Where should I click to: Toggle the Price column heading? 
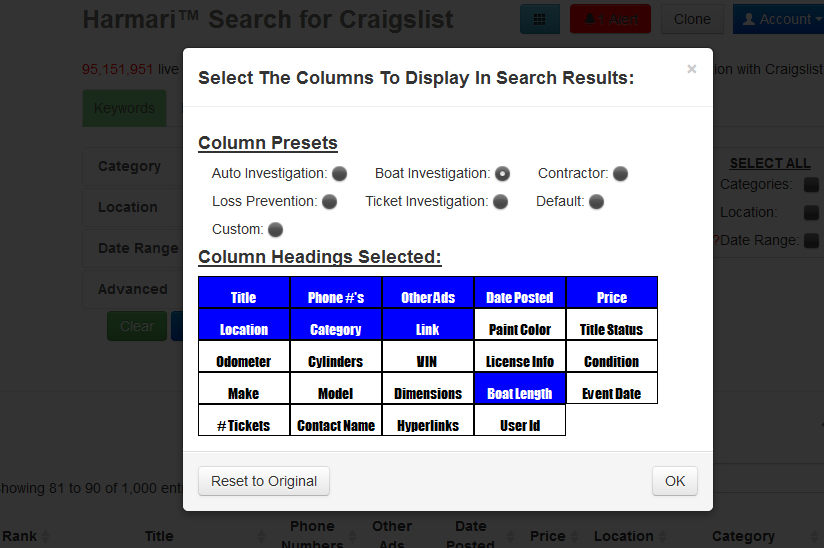pos(612,292)
